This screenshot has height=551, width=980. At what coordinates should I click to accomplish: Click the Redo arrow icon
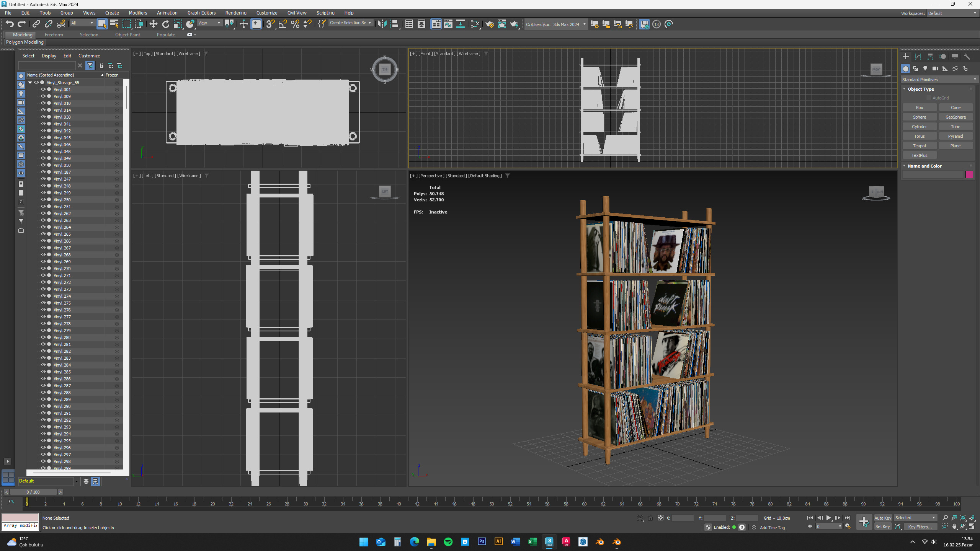click(22, 24)
